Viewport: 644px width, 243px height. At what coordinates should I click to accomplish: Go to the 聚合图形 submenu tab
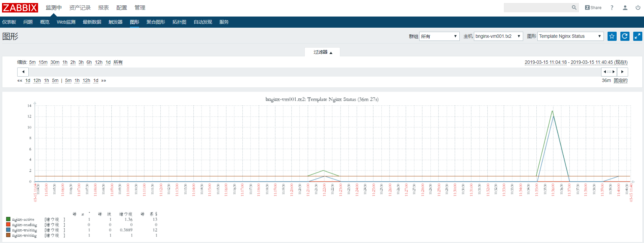(x=156, y=22)
